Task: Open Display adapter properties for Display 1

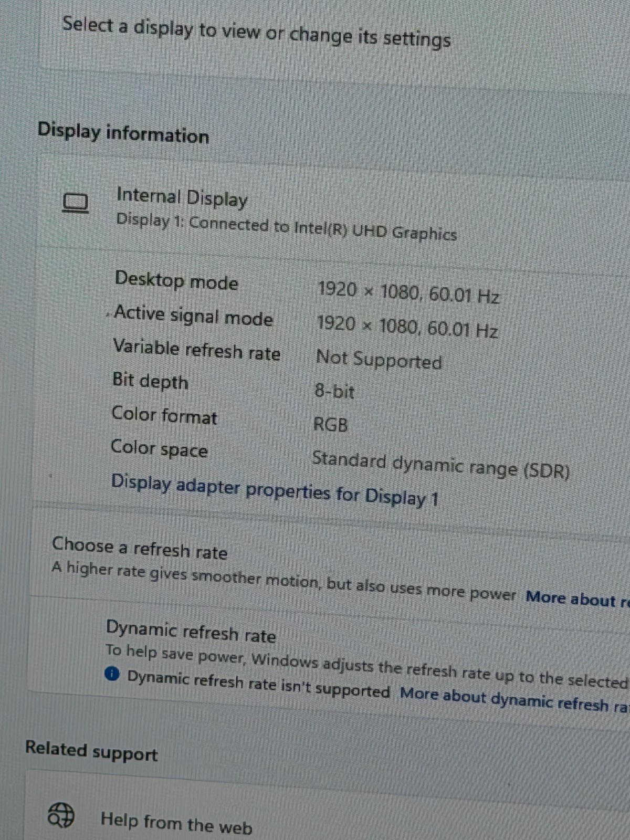Action: pyautogui.click(x=275, y=490)
